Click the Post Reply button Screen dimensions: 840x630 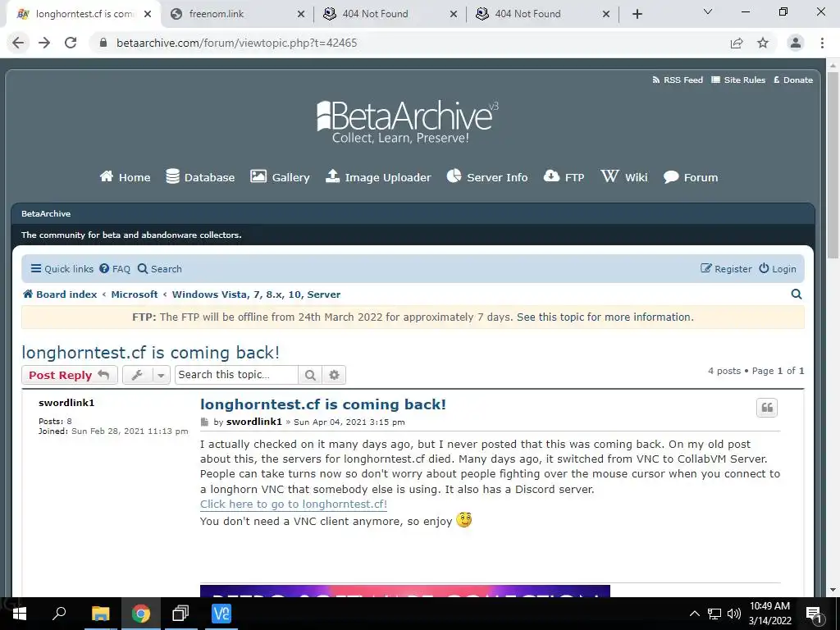point(69,375)
